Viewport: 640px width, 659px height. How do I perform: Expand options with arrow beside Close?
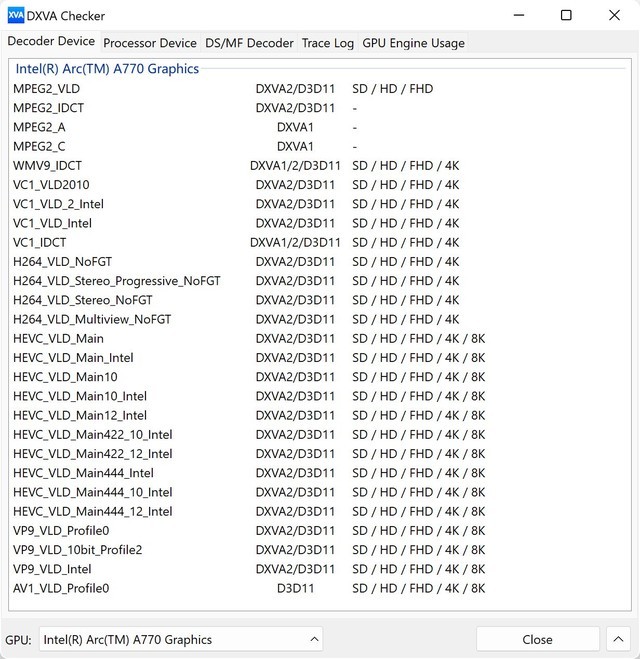618,639
